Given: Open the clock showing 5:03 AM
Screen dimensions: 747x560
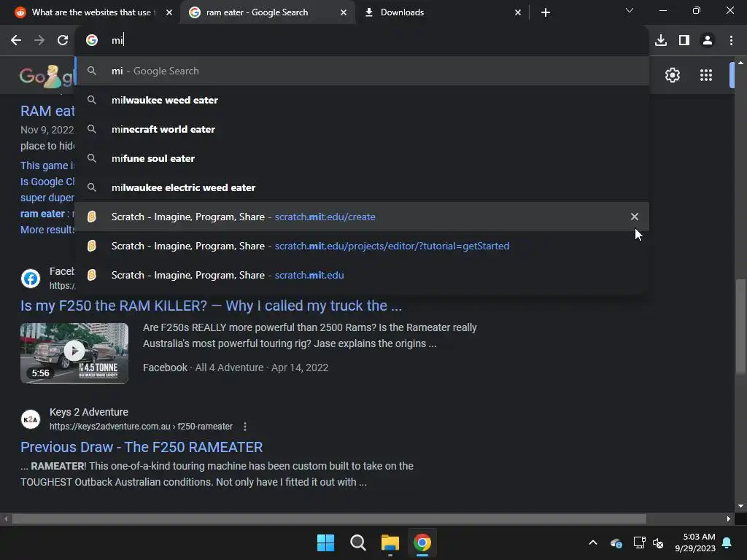Looking at the screenshot, I should [x=695, y=542].
